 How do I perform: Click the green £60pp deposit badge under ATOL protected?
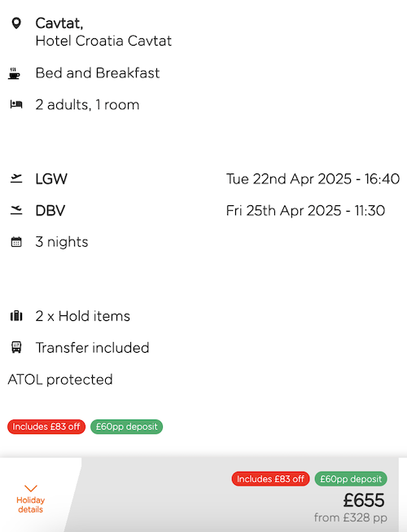[x=127, y=426]
